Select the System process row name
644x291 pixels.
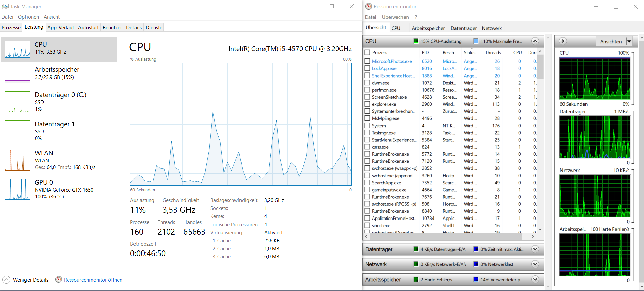pos(379,126)
